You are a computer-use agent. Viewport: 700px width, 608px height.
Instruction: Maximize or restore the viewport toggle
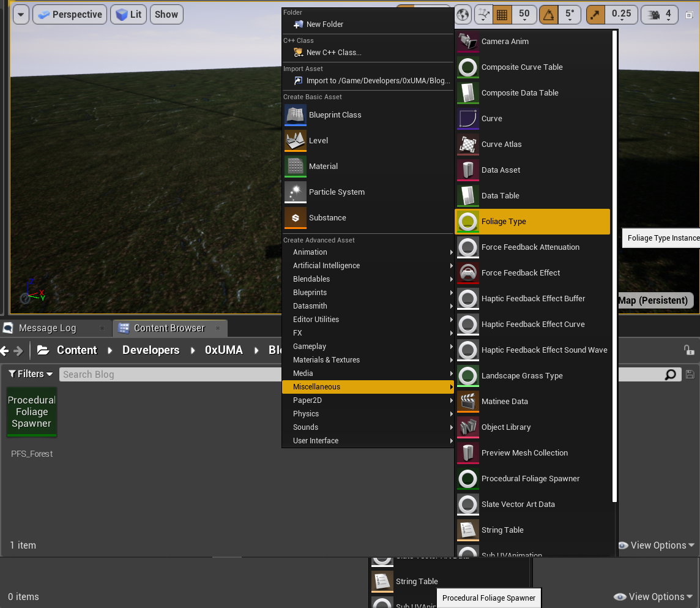[689, 15]
